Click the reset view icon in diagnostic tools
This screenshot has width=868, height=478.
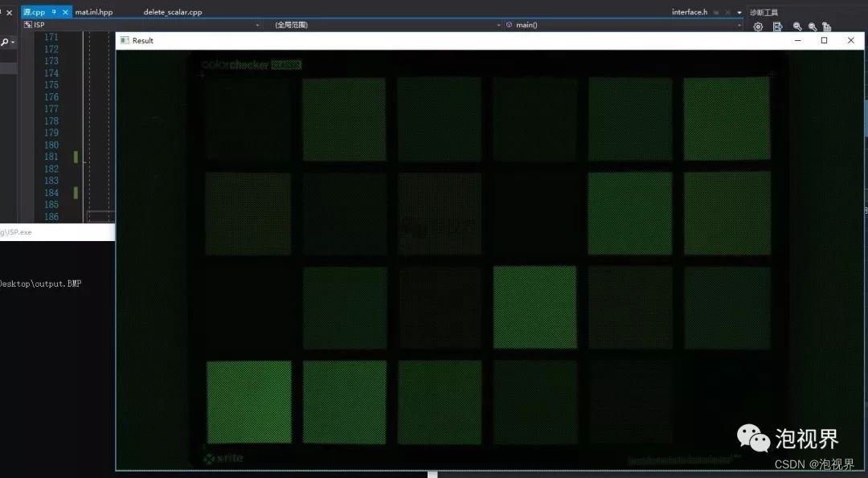[x=827, y=27]
